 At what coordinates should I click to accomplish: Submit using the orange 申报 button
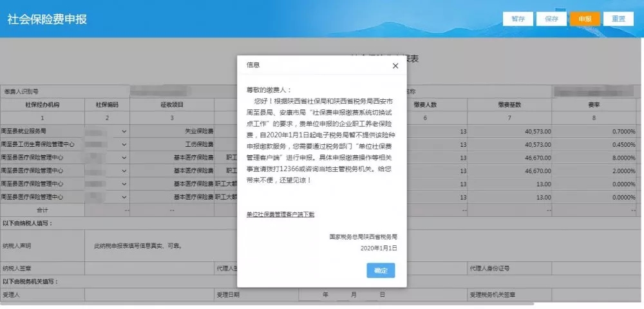point(585,19)
